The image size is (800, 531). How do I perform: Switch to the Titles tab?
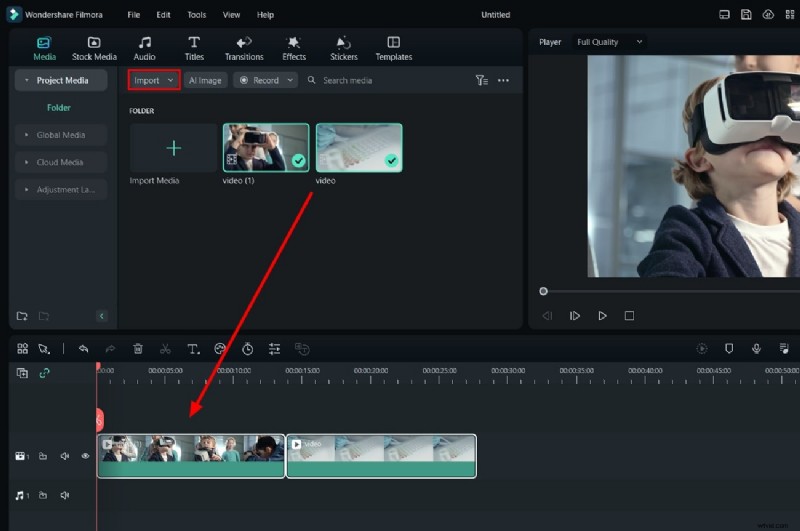point(194,49)
